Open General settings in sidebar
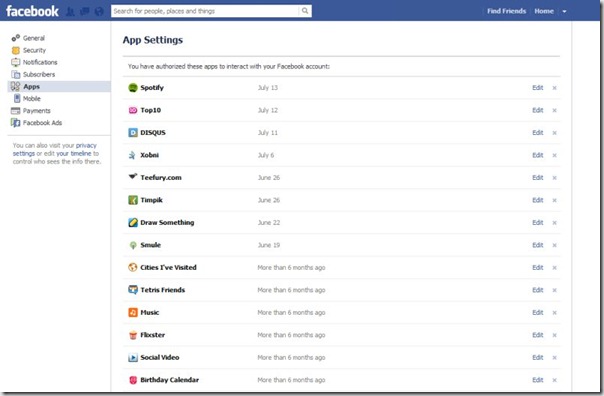The width and height of the screenshot is (604, 396). point(34,38)
